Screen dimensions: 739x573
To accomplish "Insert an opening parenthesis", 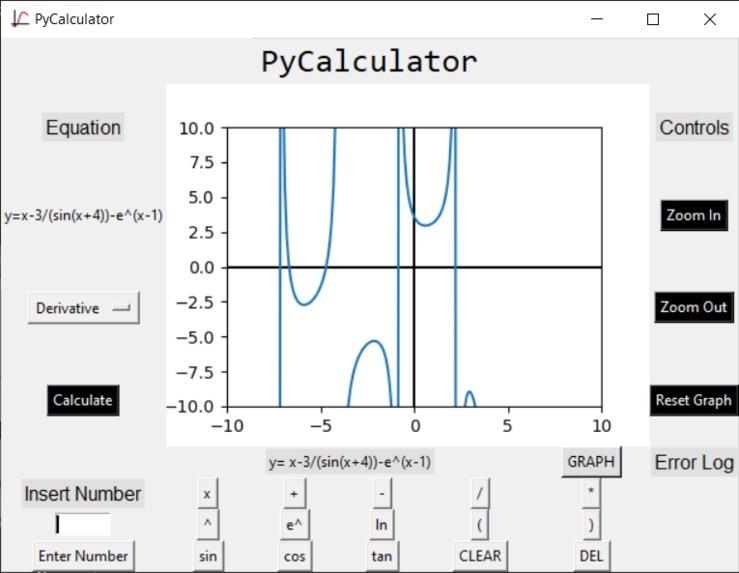I will pos(480,524).
